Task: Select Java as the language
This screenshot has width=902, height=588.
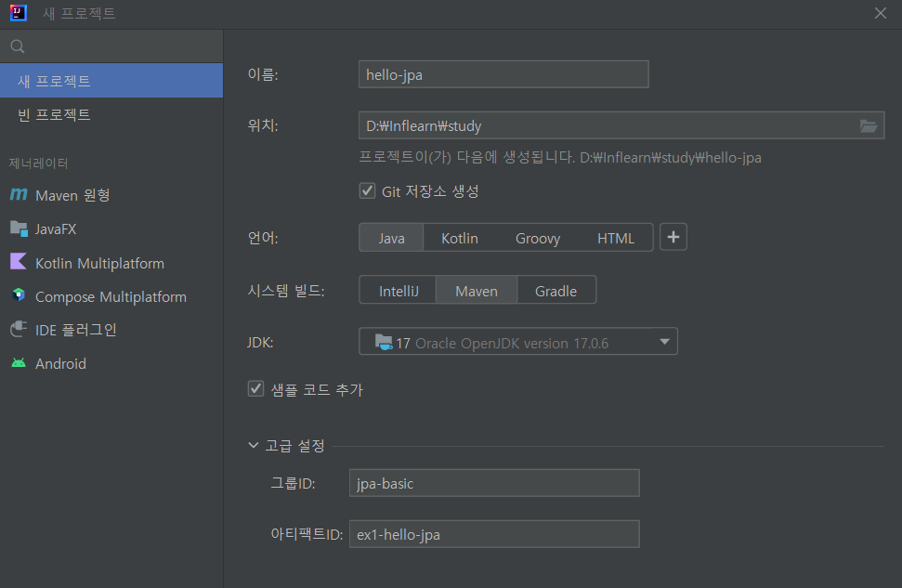Action: pos(391,238)
